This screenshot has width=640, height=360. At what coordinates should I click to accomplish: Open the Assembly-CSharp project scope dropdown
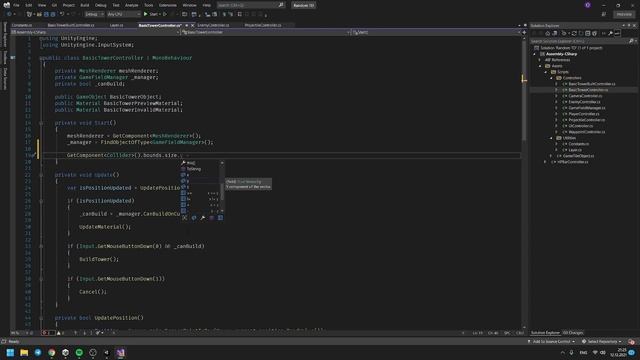[x=95, y=32]
